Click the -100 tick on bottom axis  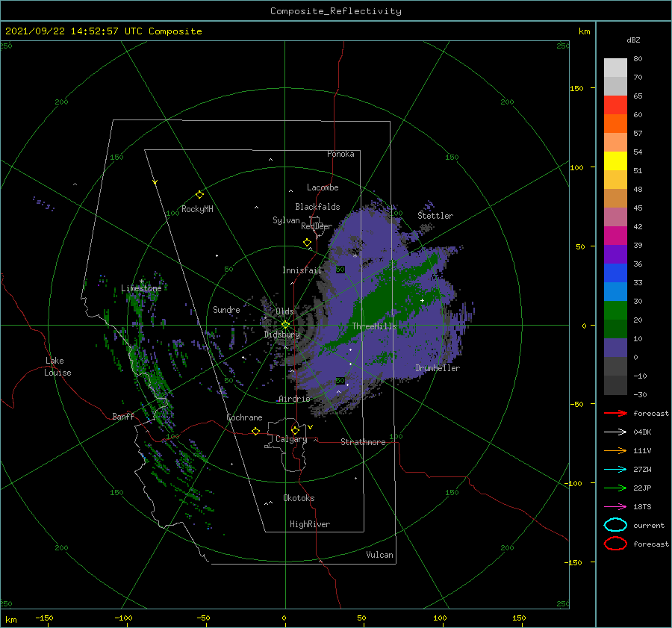coord(123,618)
